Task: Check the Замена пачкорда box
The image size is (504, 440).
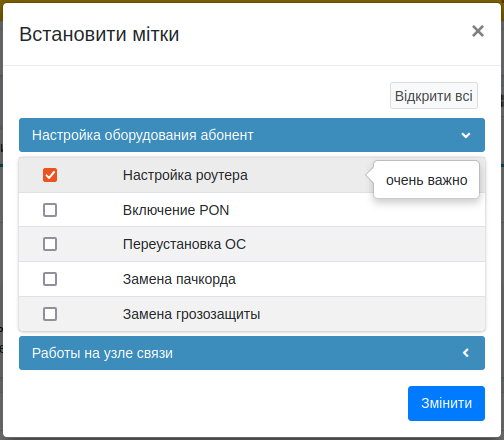Action: [x=50, y=279]
